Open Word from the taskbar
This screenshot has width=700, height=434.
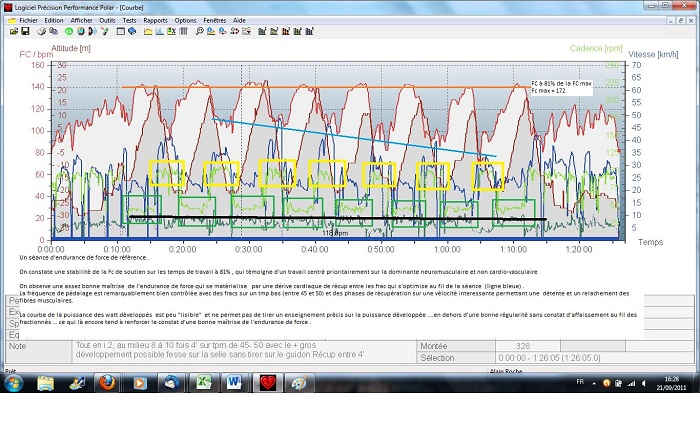(x=234, y=383)
